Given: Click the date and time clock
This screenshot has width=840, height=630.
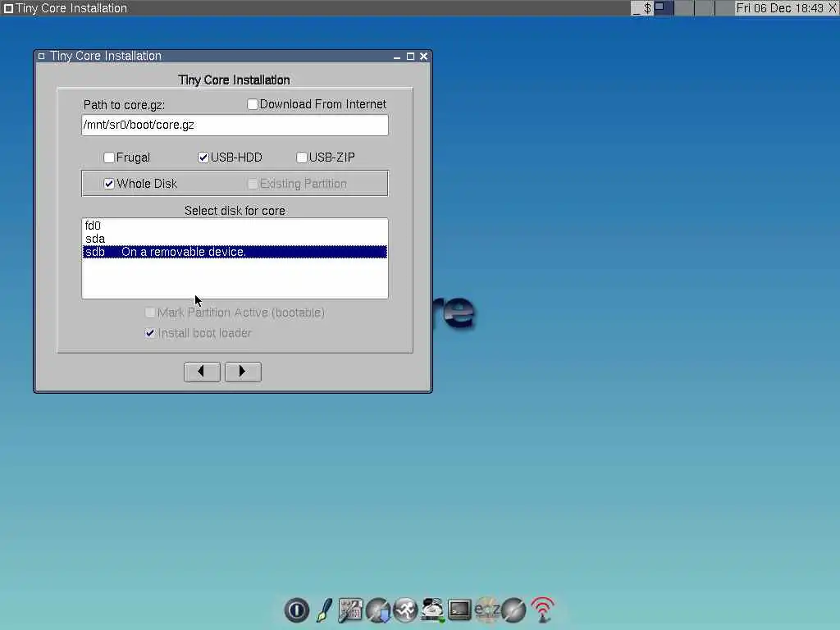Looking at the screenshot, I should pyautogui.click(x=779, y=8).
